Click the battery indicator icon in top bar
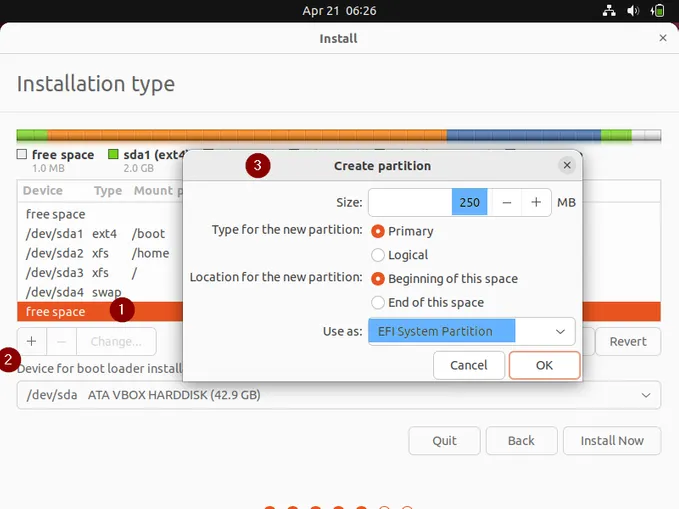This screenshot has height=509, width=679. click(659, 11)
